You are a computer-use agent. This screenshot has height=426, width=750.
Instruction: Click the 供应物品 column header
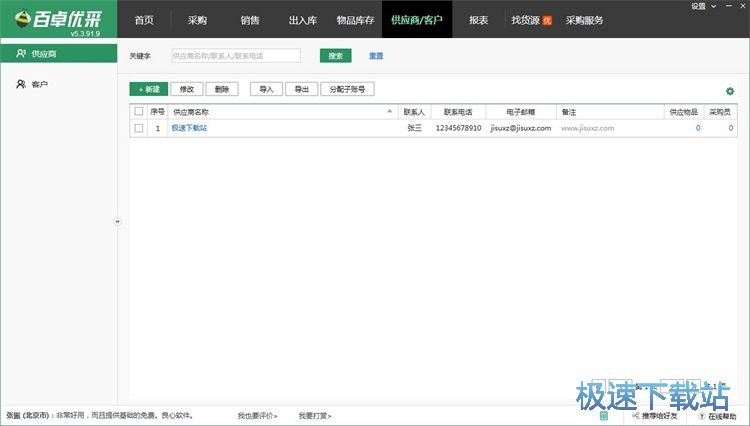(x=684, y=112)
